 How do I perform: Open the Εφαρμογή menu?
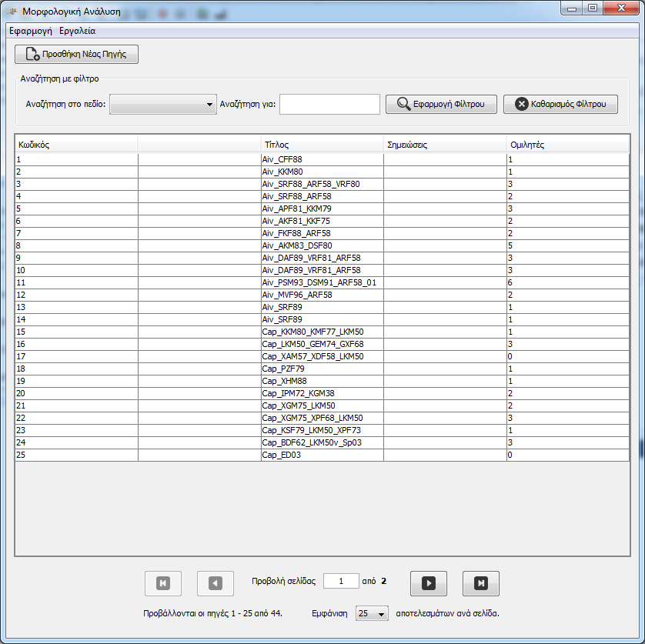(x=31, y=31)
